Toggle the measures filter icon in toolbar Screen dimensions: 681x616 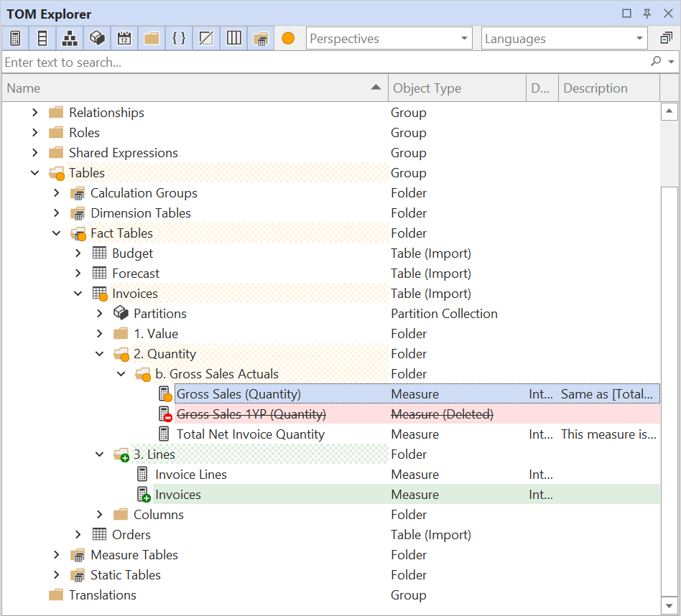click(x=15, y=38)
